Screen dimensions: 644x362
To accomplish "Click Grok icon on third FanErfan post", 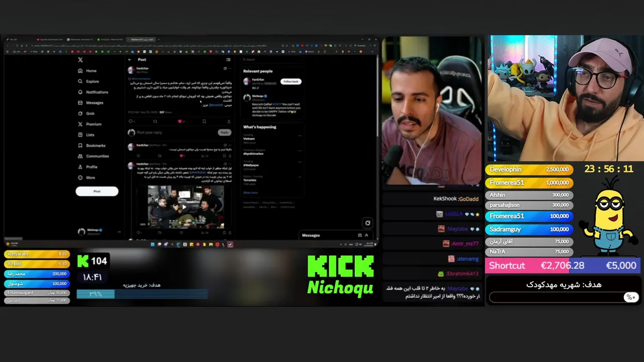I will point(225,164).
